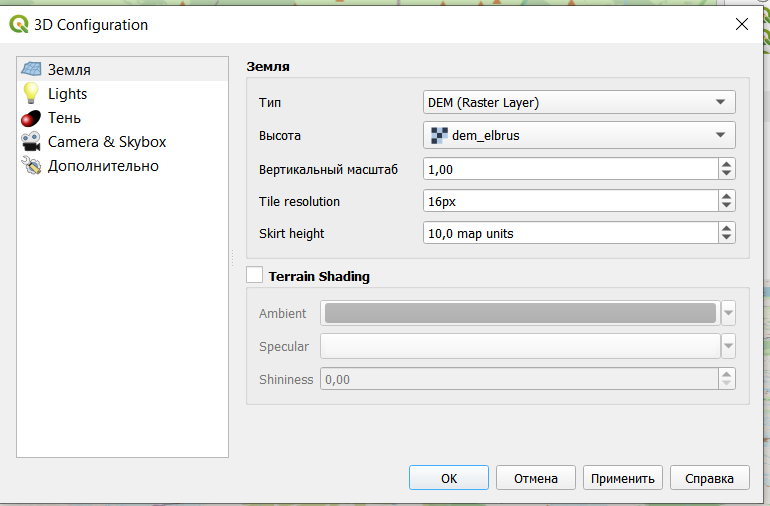Decrease the Tile resolution with down arrow
770x506 pixels.
click(x=726, y=206)
